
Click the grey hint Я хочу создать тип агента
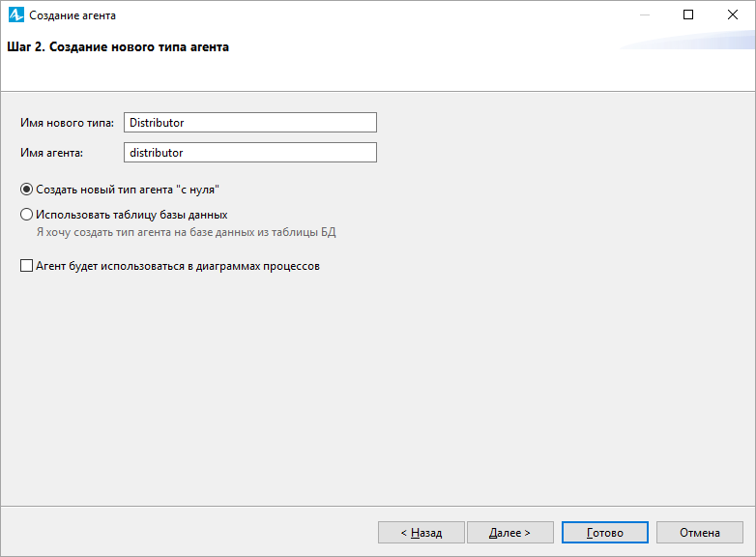pyautogui.click(x=103, y=232)
